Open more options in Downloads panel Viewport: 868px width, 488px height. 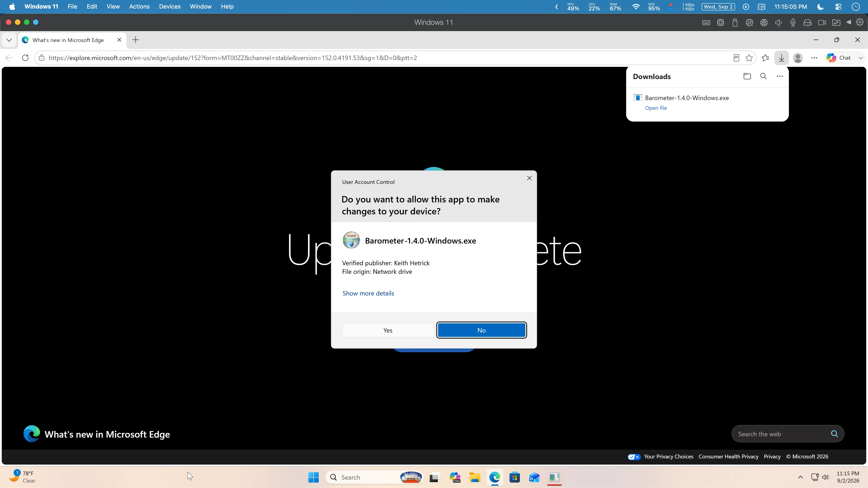point(780,76)
